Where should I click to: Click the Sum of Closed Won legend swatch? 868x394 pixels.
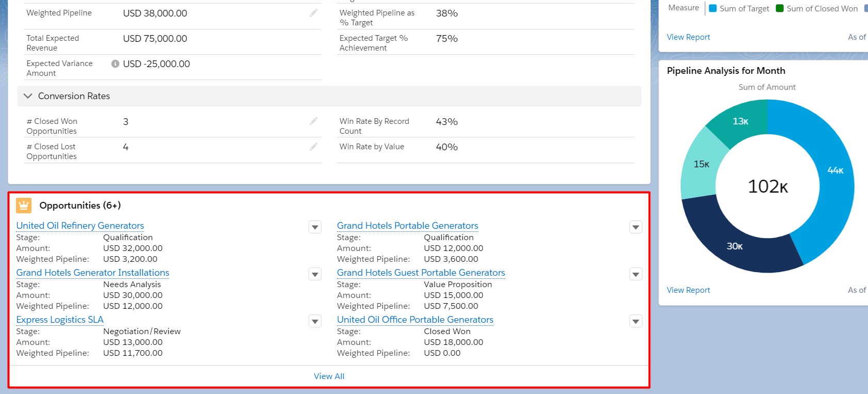tap(780, 8)
